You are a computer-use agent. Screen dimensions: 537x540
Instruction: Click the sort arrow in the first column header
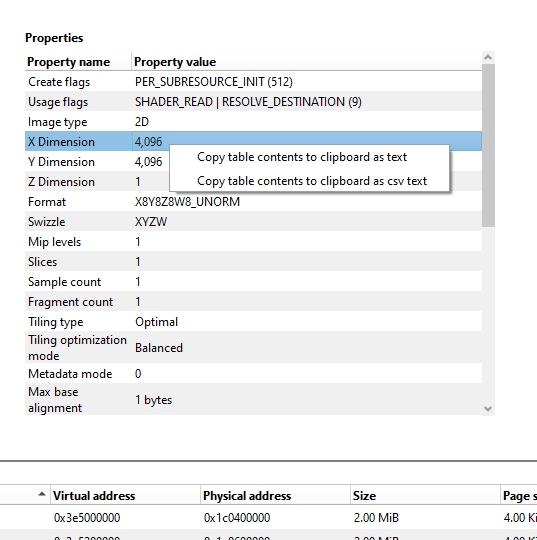tap(42, 494)
